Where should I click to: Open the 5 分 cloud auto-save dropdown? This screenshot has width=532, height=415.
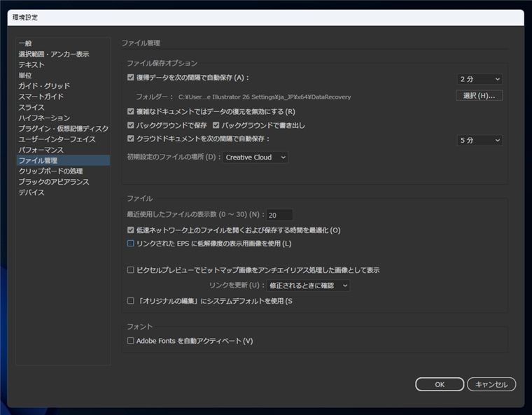point(479,140)
